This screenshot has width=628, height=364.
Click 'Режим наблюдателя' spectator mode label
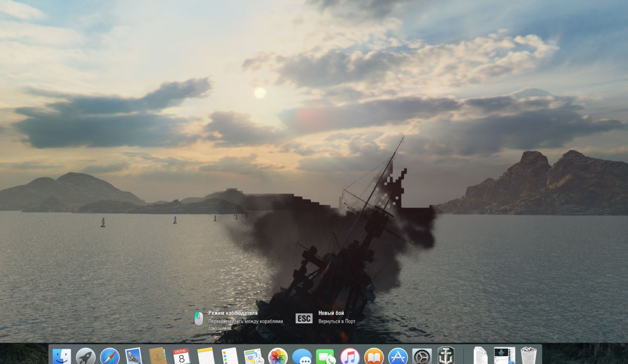pyautogui.click(x=233, y=313)
